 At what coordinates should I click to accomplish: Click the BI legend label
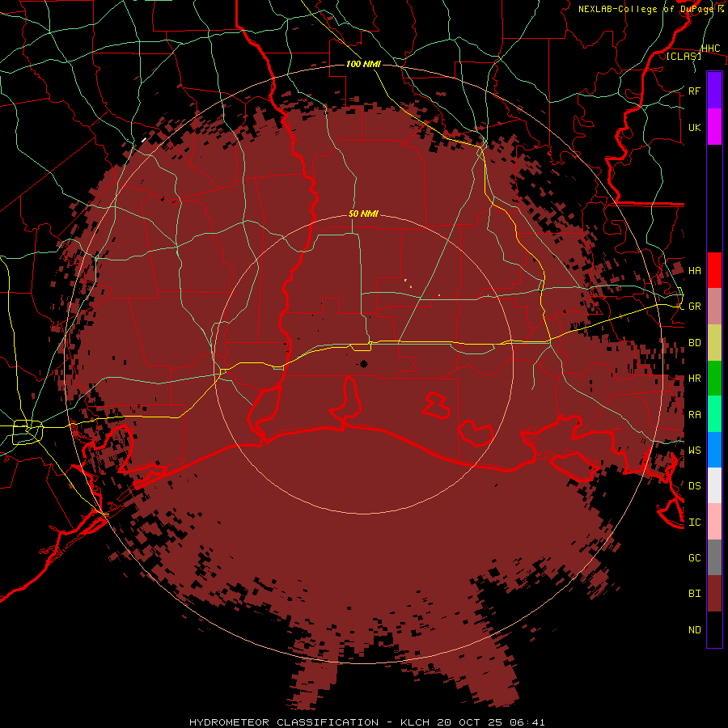(694, 594)
